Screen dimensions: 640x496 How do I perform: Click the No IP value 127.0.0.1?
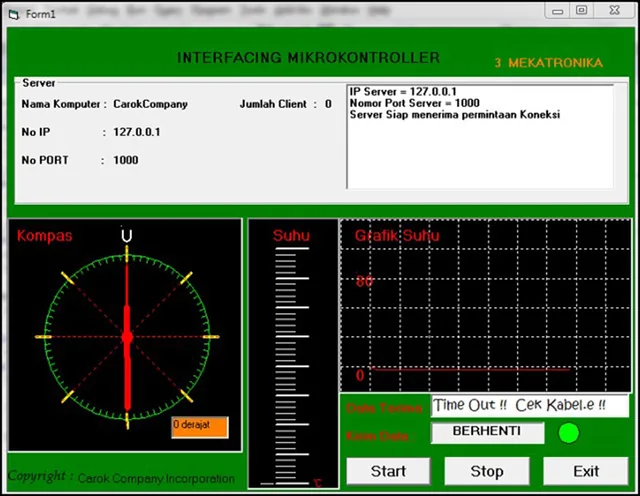point(137,132)
